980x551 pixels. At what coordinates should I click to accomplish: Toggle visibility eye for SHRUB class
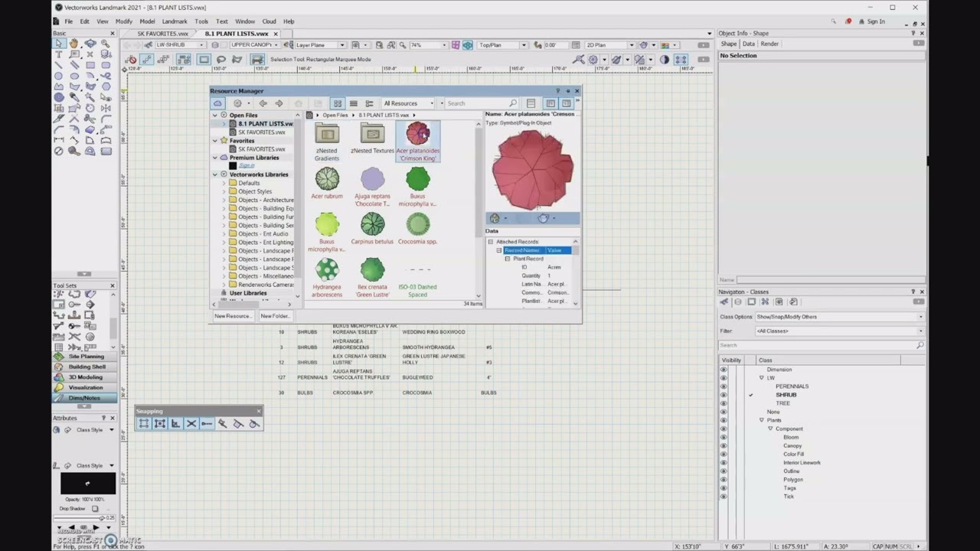coord(724,395)
